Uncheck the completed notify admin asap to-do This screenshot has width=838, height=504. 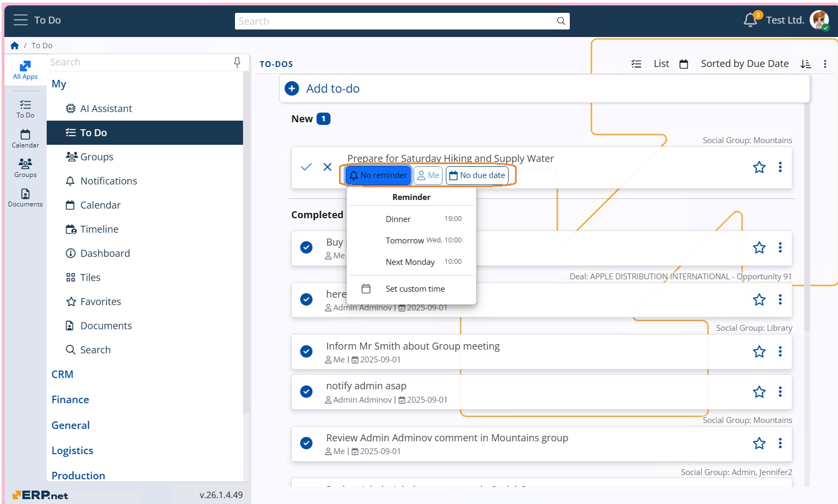click(306, 391)
